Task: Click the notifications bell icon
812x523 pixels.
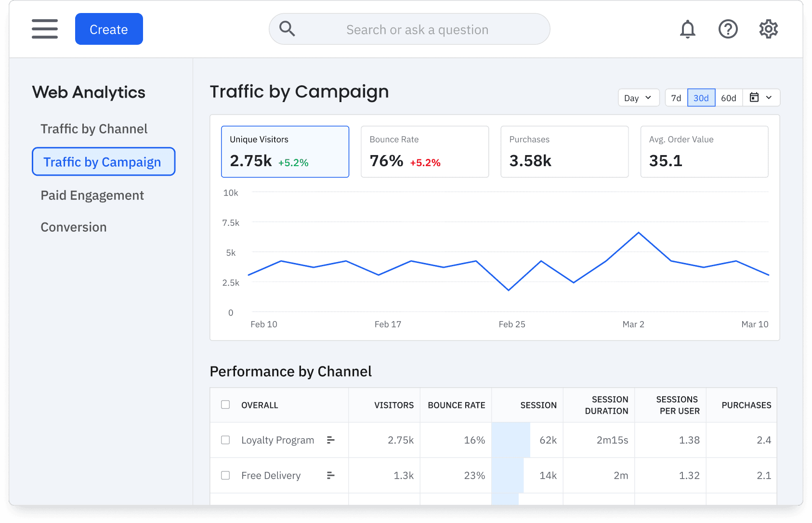Action: pyautogui.click(x=687, y=29)
